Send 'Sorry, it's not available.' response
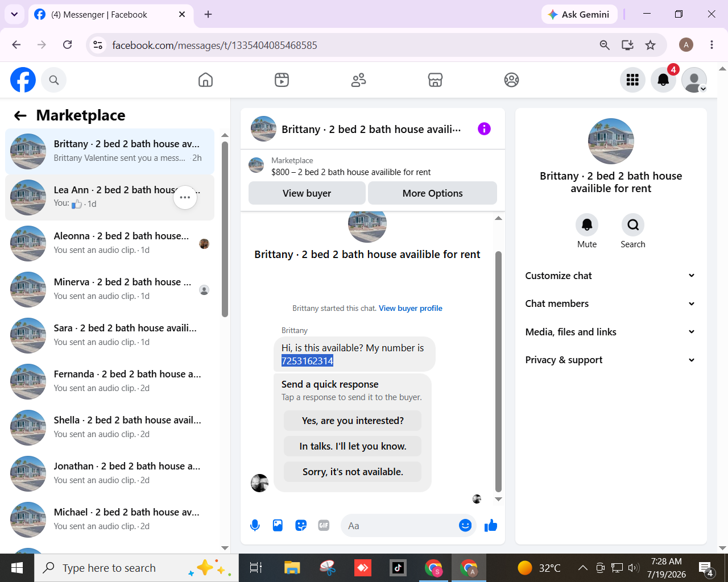The width and height of the screenshot is (728, 582). coord(353,472)
